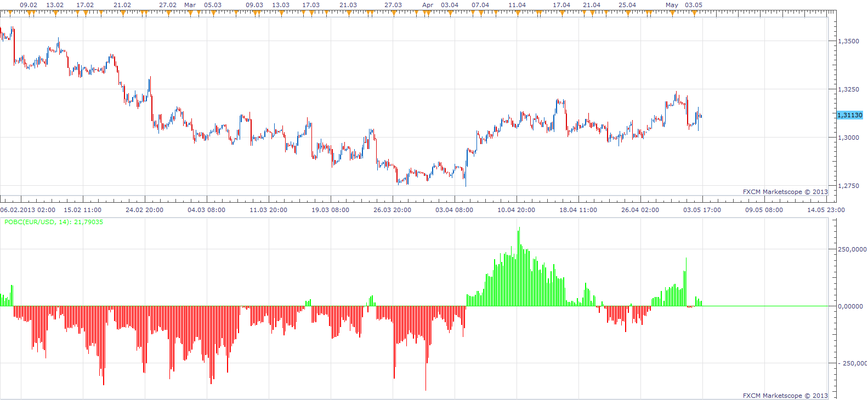868x400 pixels.
Task: Click the 07.04 date on the top axis
Action: (x=480, y=5)
